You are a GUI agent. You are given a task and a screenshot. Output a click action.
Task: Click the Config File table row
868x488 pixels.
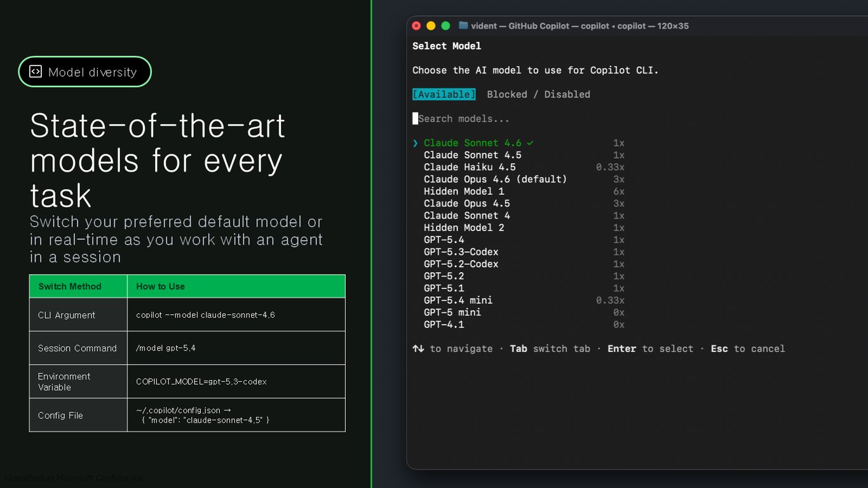click(x=187, y=415)
